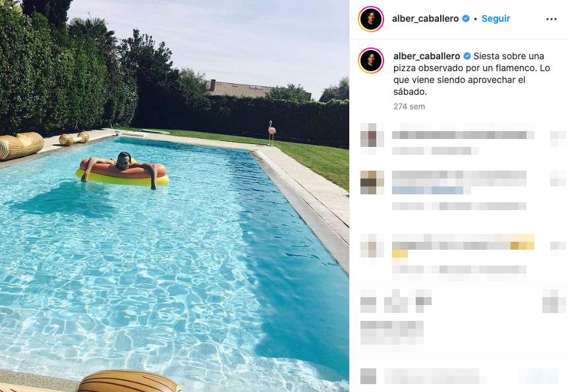Viewport: 568px width, 392px height.
Task: Click the 274 sem timestamp
Action: (x=409, y=107)
